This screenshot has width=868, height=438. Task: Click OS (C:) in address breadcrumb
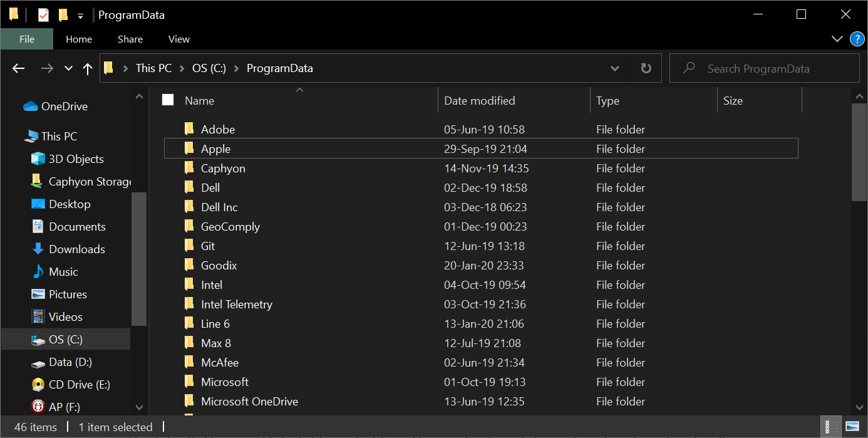pos(209,68)
